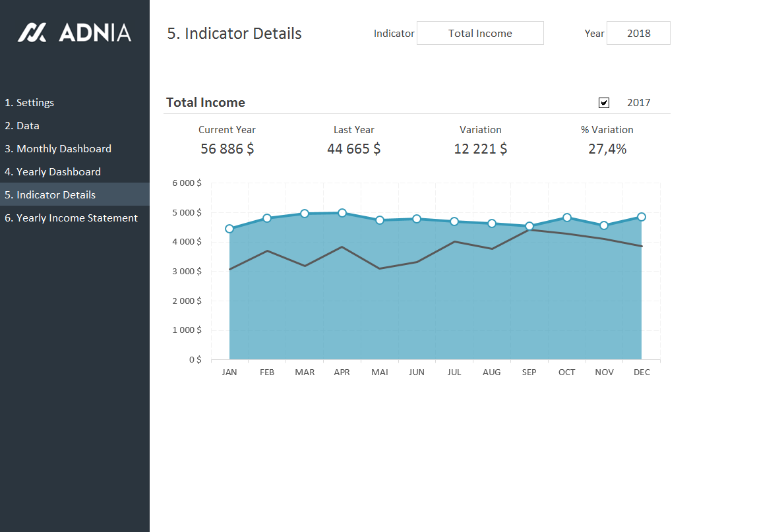Navigate to 3. Monthly Dashboard
This screenshot has height=532, width=784.
[x=58, y=149]
